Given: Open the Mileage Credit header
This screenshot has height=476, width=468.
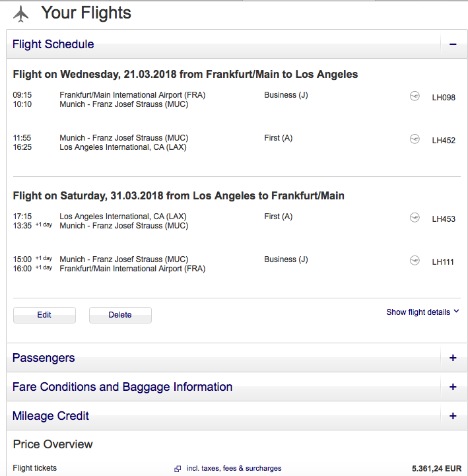Looking at the screenshot, I should [x=51, y=416].
